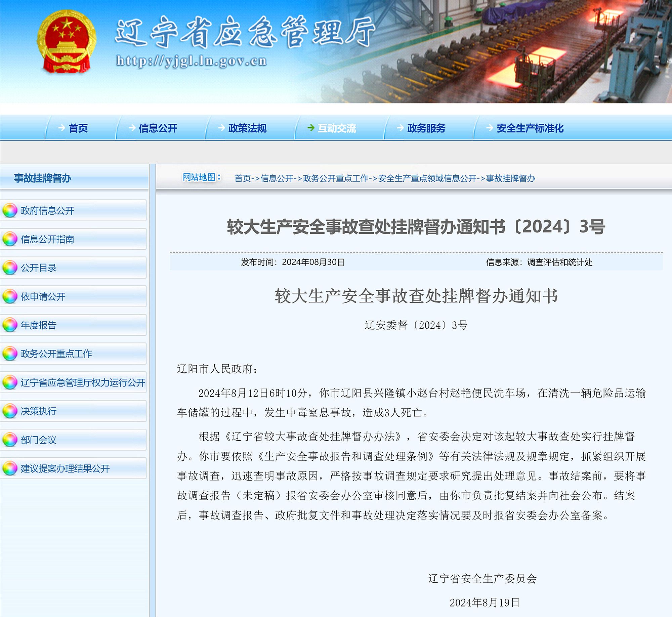The image size is (672, 617).
Task: Open the 政务服务 navigation tab
Action: click(426, 128)
